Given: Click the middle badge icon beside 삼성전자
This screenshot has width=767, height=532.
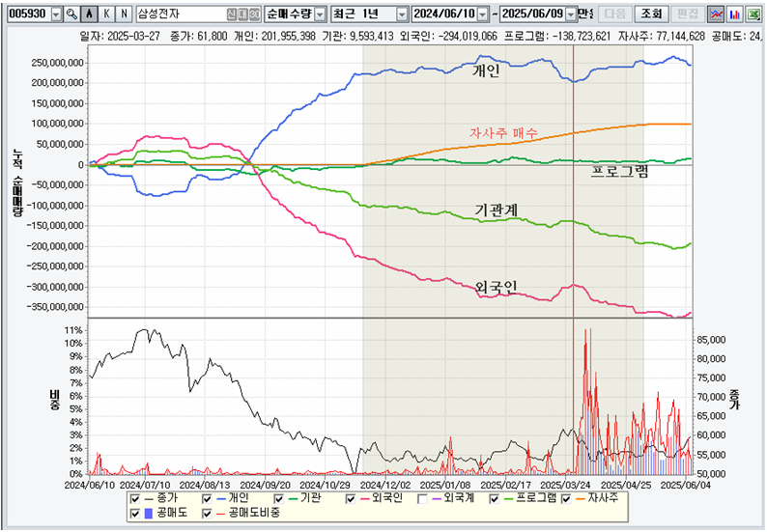Looking at the screenshot, I should [243, 14].
